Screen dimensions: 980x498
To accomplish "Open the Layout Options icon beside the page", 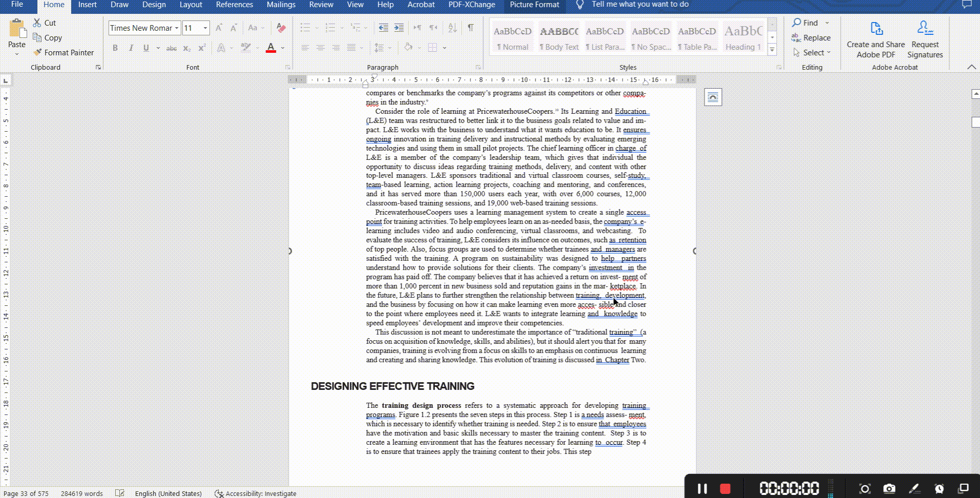I will pos(713,97).
